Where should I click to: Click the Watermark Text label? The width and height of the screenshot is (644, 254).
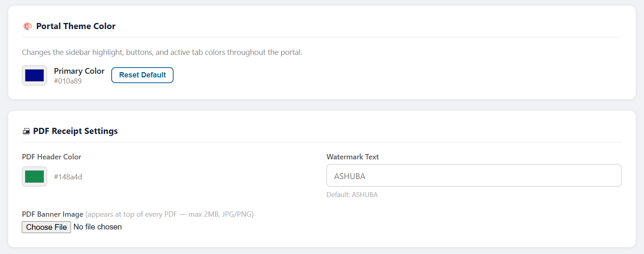[x=352, y=156]
